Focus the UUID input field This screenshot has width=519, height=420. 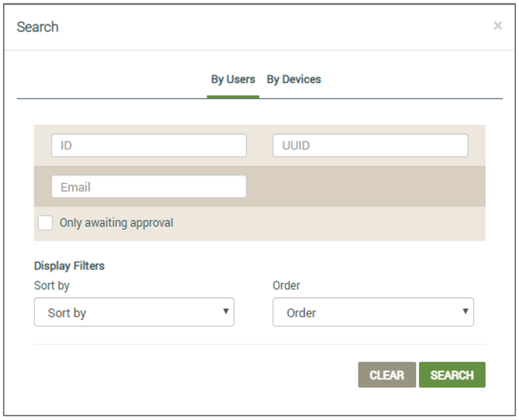tap(370, 145)
